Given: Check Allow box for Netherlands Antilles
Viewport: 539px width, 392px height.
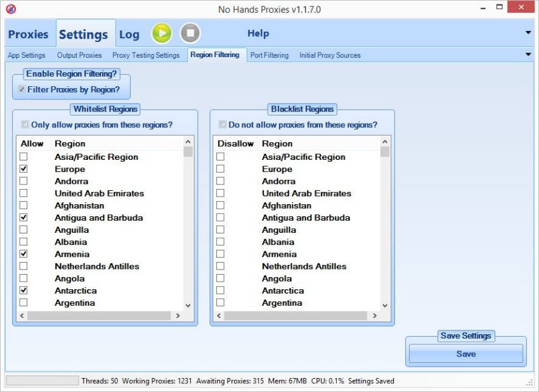Looking at the screenshot, I should tap(23, 266).
